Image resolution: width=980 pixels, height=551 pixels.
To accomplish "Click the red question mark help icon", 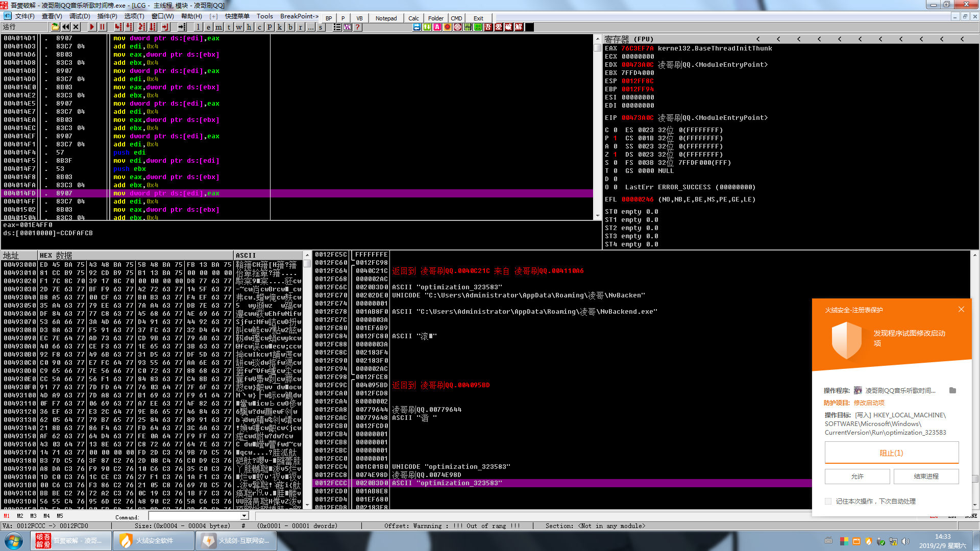I will point(358,27).
